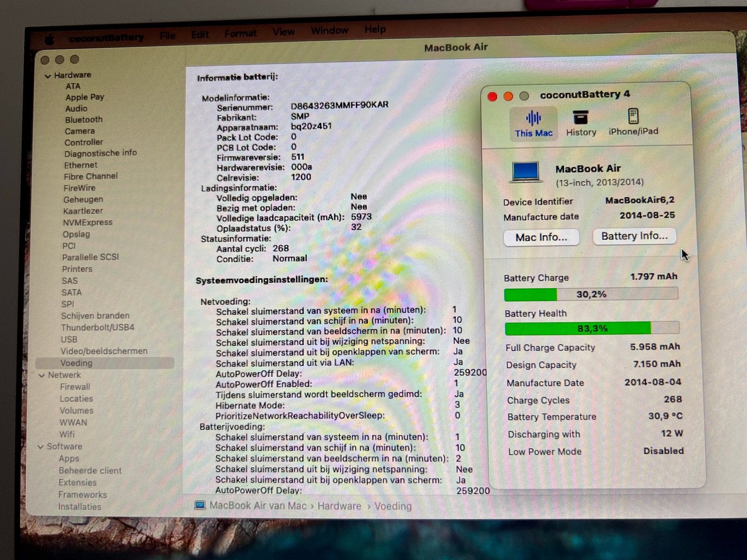Select Thunderbolt/USB4 in the sidebar
This screenshot has height=560, width=747.
pos(98,328)
